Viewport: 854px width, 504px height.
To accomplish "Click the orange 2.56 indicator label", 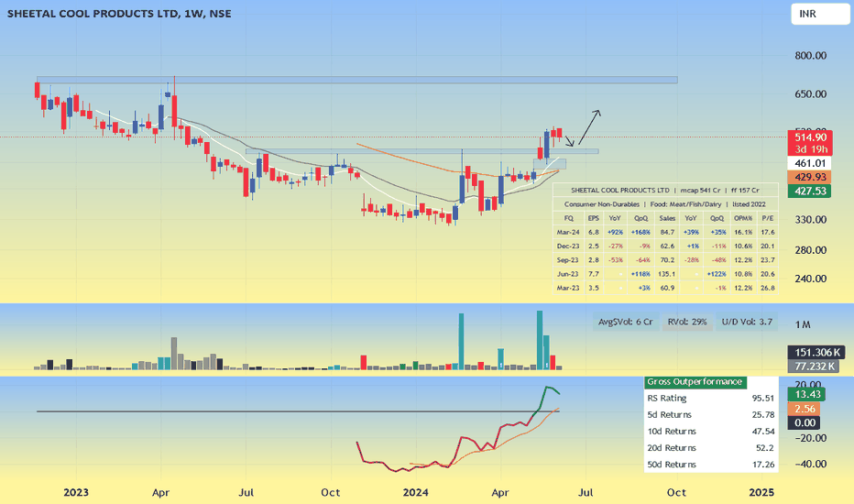I will pyautogui.click(x=804, y=409).
